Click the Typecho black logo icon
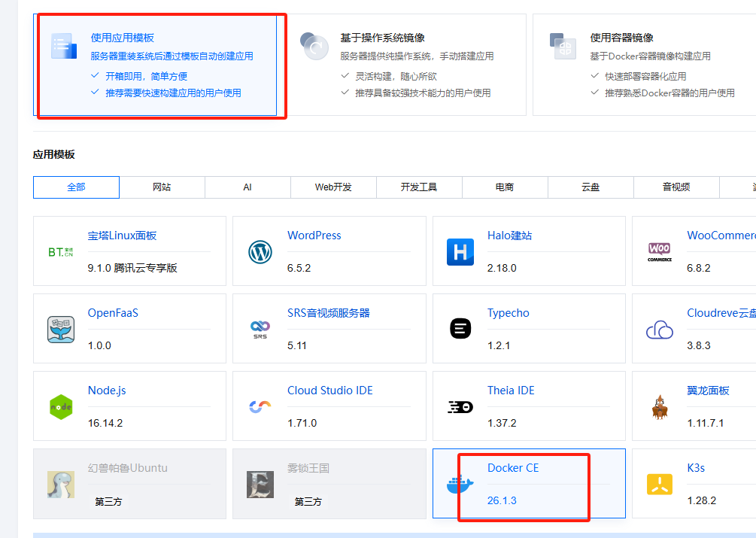Image resolution: width=756 pixels, height=538 pixels. pyautogui.click(x=460, y=329)
